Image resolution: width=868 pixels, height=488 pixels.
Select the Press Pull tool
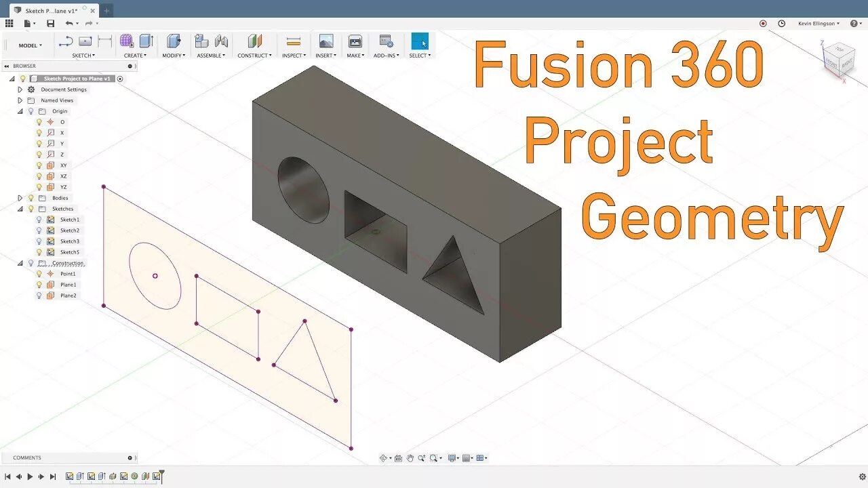coord(174,41)
